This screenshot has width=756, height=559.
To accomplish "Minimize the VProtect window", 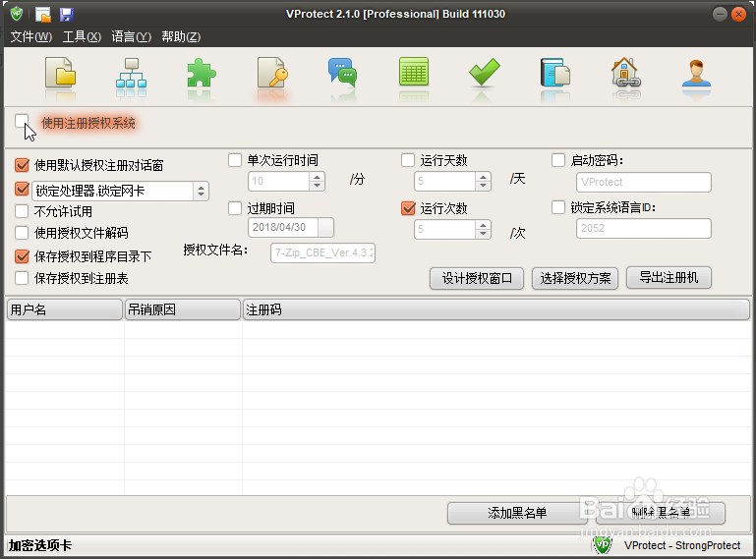I will click(x=720, y=14).
